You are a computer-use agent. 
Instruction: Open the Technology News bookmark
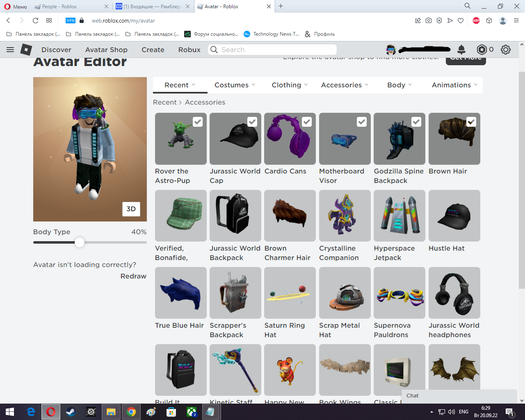[272, 34]
